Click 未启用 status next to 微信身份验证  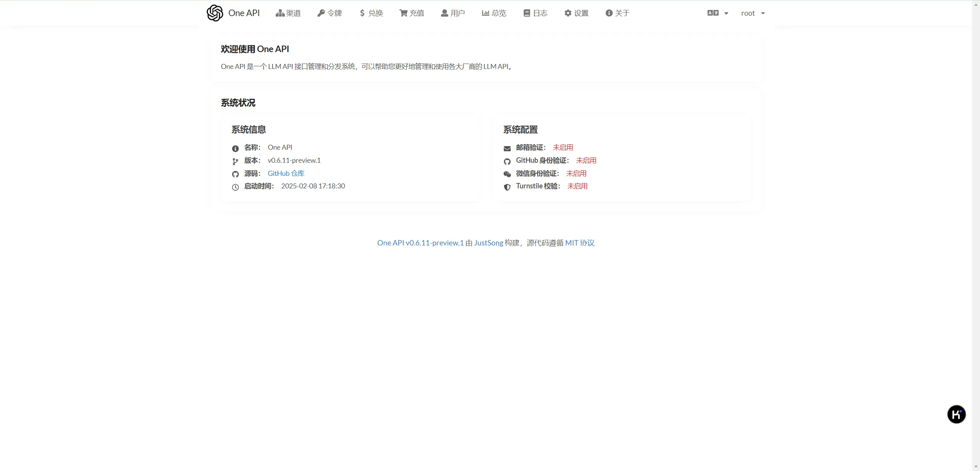click(x=576, y=173)
